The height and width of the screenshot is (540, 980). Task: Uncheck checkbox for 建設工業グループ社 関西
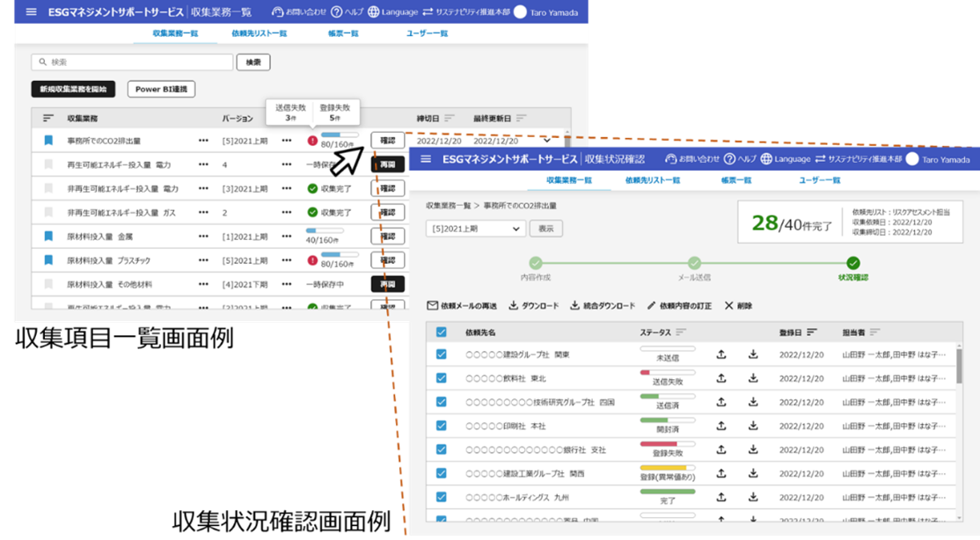(x=442, y=473)
